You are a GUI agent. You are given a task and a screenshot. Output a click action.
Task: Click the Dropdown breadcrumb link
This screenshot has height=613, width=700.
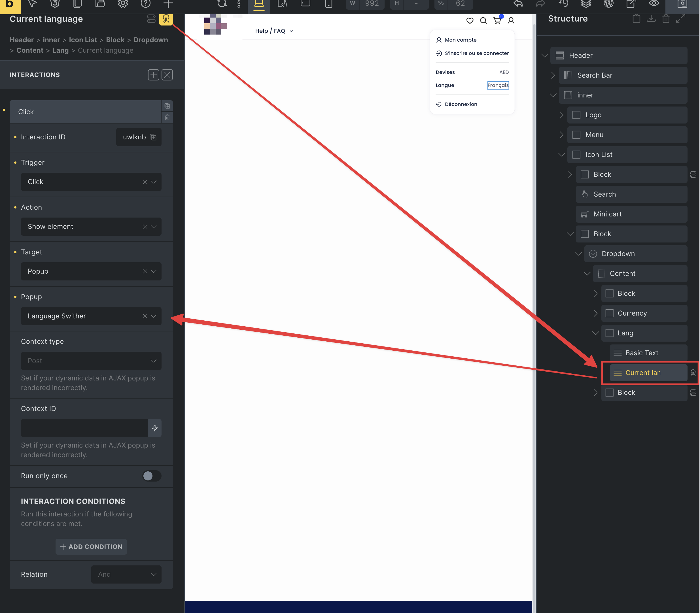(150, 40)
